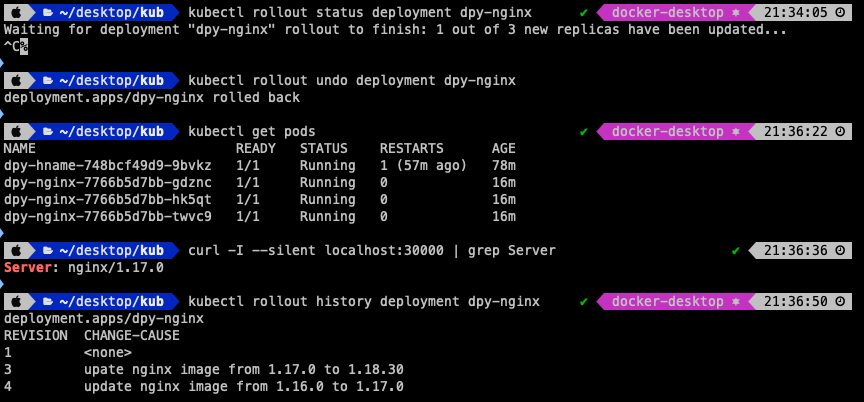Click the clock icon next to 21:34:05
The height and width of the screenshot is (402, 864).
tap(840, 12)
